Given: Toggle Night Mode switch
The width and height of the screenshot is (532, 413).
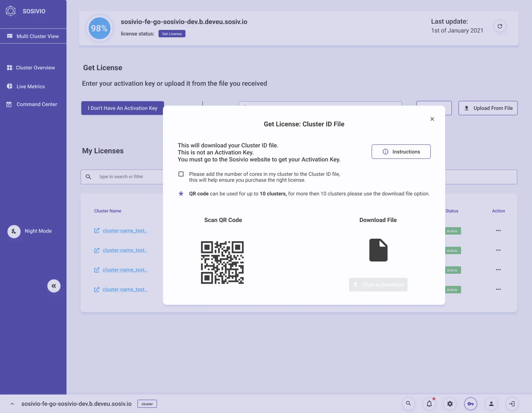Looking at the screenshot, I should (14, 232).
